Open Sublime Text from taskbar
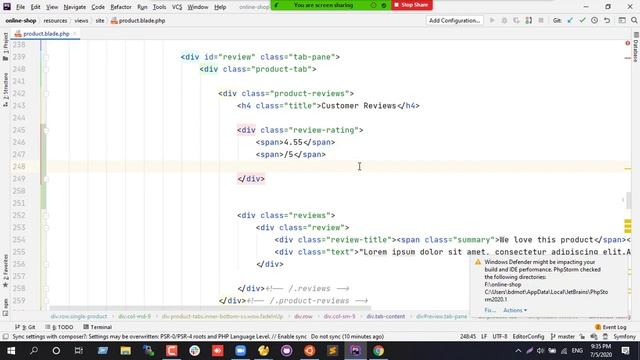Image resolution: width=640 pixels, height=360 pixels. coord(332,351)
